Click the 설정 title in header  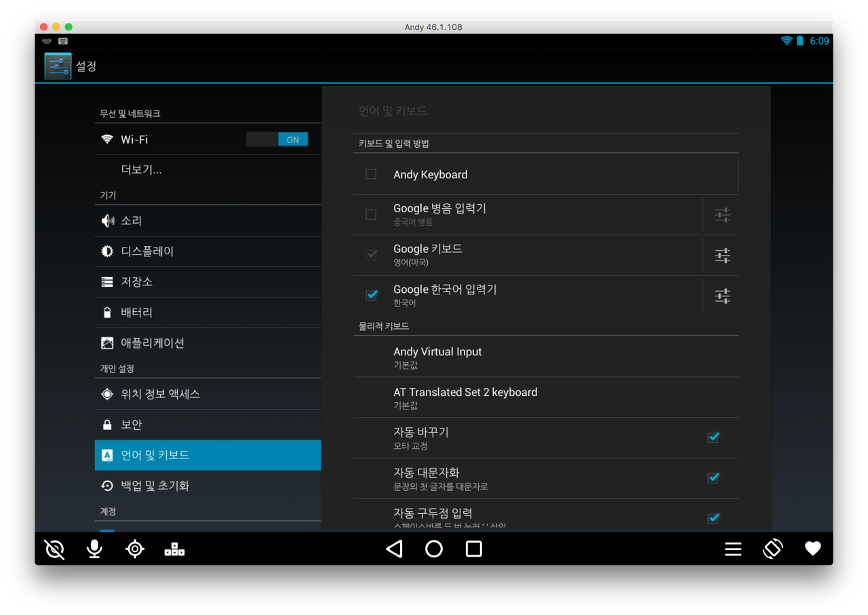pyautogui.click(x=86, y=66)
